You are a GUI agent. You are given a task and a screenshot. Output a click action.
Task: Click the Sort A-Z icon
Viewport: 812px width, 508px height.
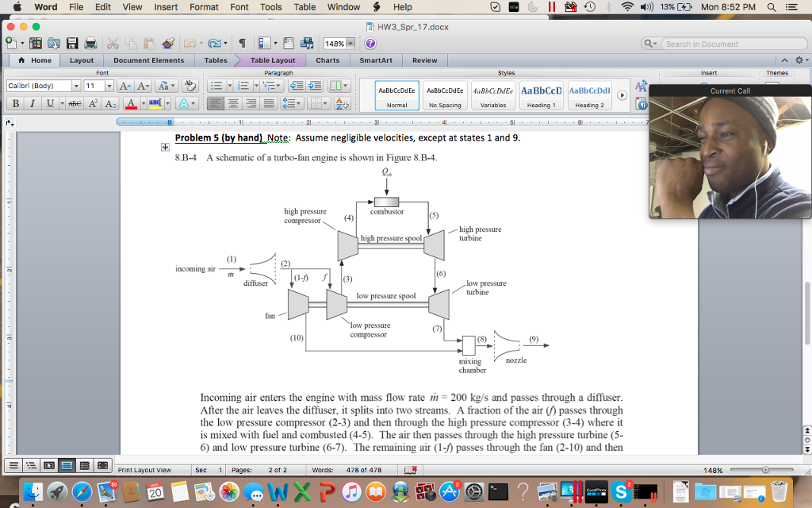(x=342, y=103)
